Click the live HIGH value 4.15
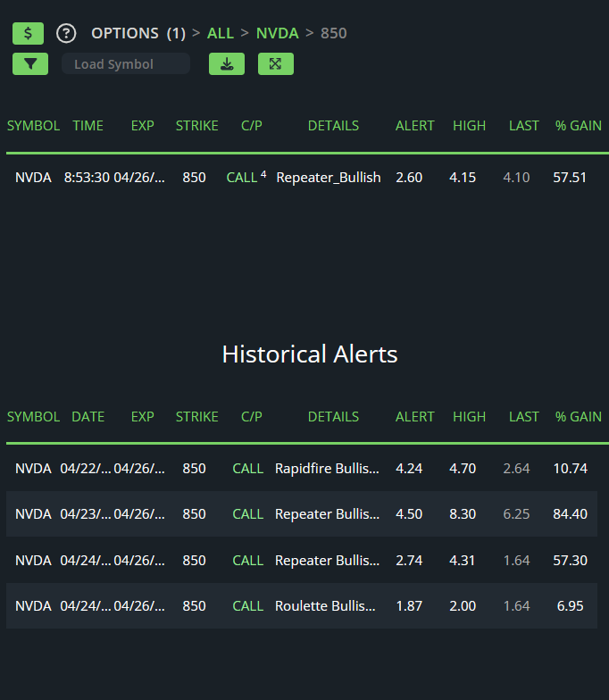Image resolution: width=609 pixels, height=700 pixels. (x=463, y=178)
